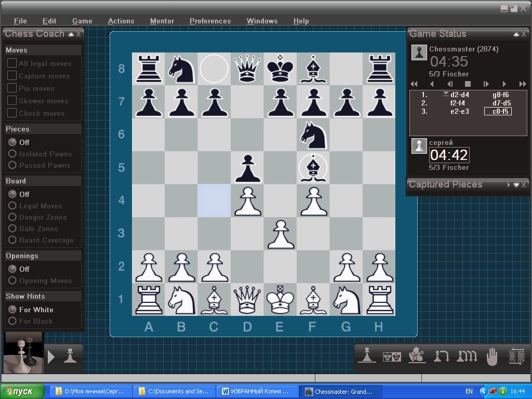532x399 pixels.
Task: Open the Mentor menu
Action: click(x=162, y=21)
